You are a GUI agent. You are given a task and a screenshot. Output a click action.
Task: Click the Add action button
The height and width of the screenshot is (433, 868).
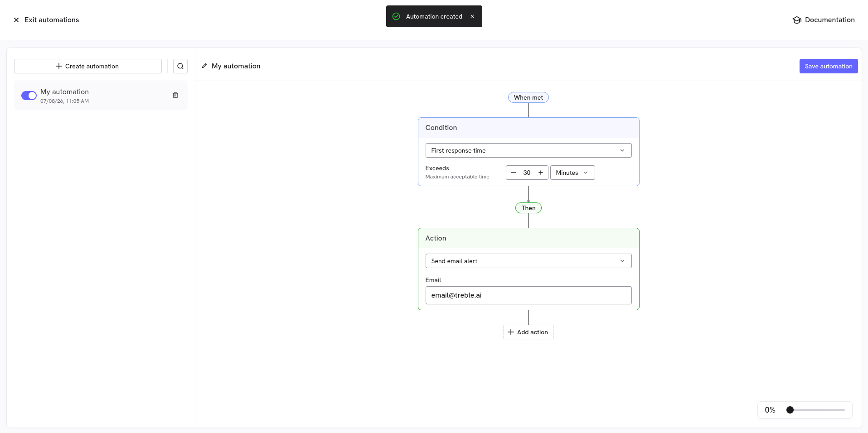[x=529, y=332]
